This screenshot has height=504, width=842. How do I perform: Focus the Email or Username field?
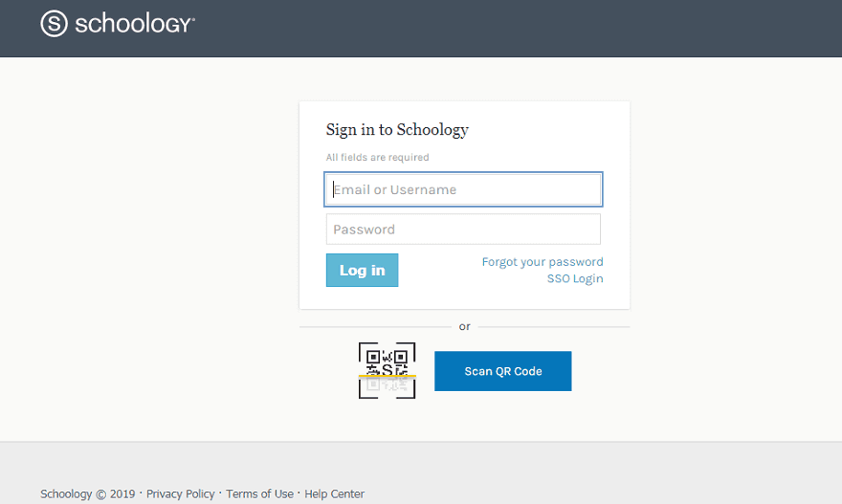pos(463,189)
